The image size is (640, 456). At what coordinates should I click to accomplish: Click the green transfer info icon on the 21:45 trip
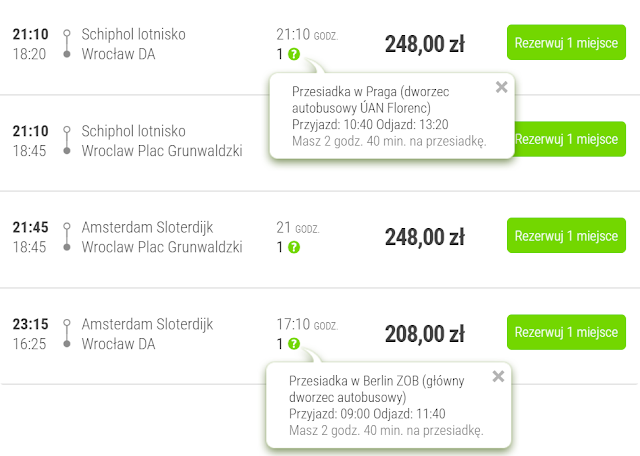point(293,247)
